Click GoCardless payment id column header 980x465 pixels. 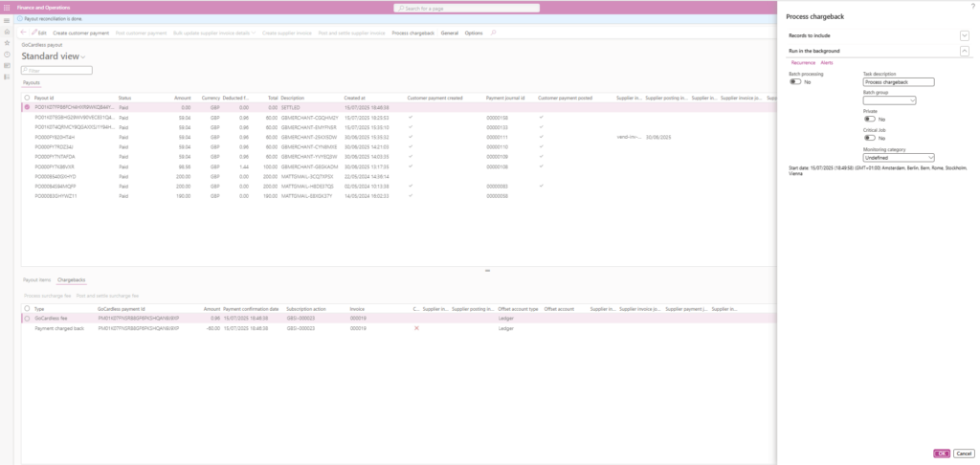(122, 309)
